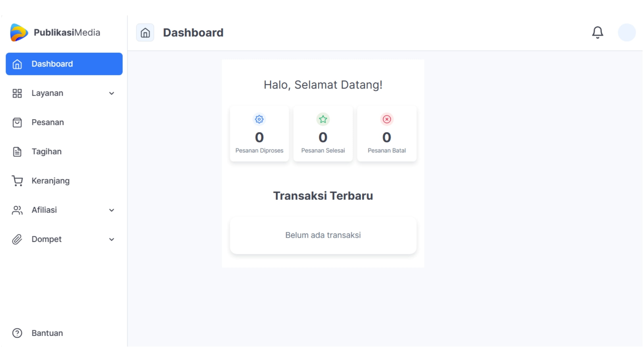Click the blue gear Pesanan Diproses icon

tap(259, 119)
